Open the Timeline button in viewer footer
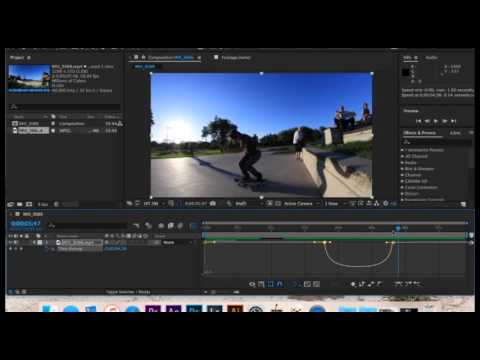 [x=368, y=203]
